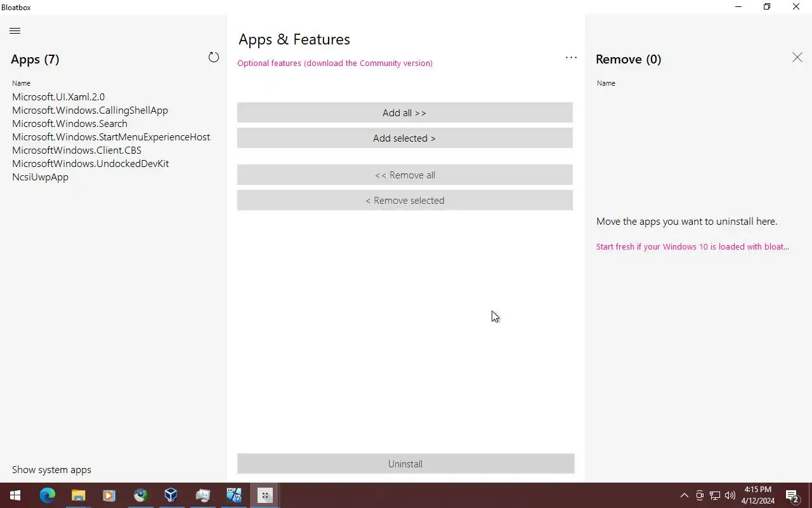Viewport: 812px width, 508px height.
Task: Click Add all >> button
Action: tap(405, 112)
